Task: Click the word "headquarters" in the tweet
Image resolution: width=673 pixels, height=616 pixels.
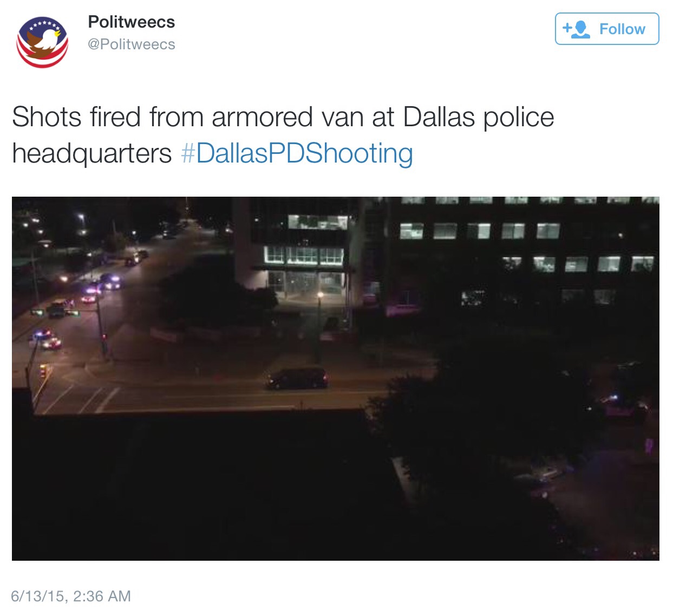Action: coord(92,153)
